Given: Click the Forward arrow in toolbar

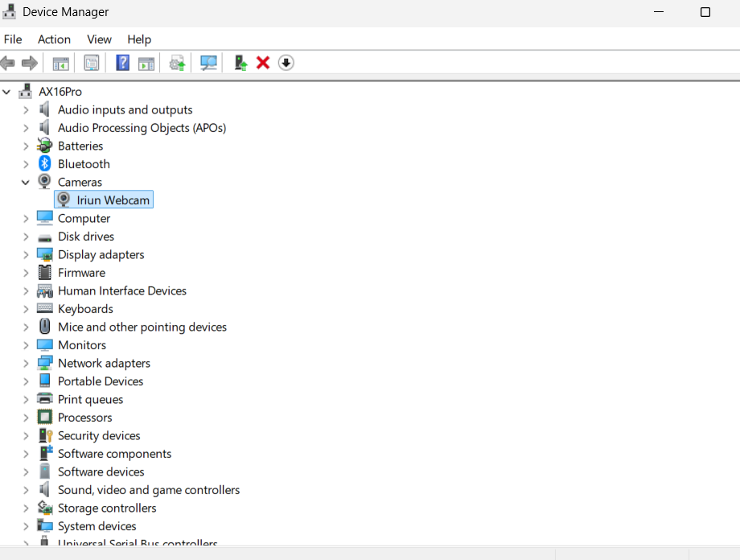Looking at the screenshot, I should (30, 63).
